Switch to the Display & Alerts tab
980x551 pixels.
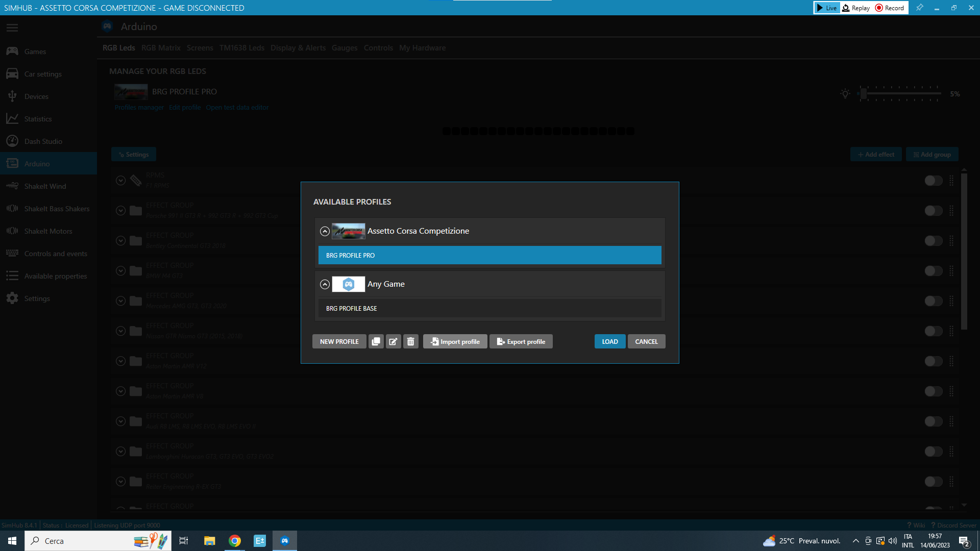pyautogui.click(x=298, y=48)
